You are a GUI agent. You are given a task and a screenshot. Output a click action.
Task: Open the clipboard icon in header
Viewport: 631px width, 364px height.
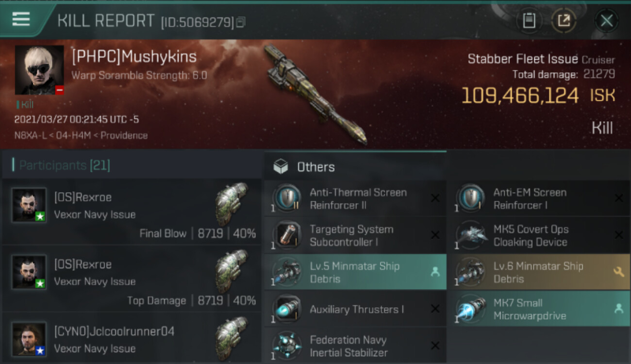[529, 20]
